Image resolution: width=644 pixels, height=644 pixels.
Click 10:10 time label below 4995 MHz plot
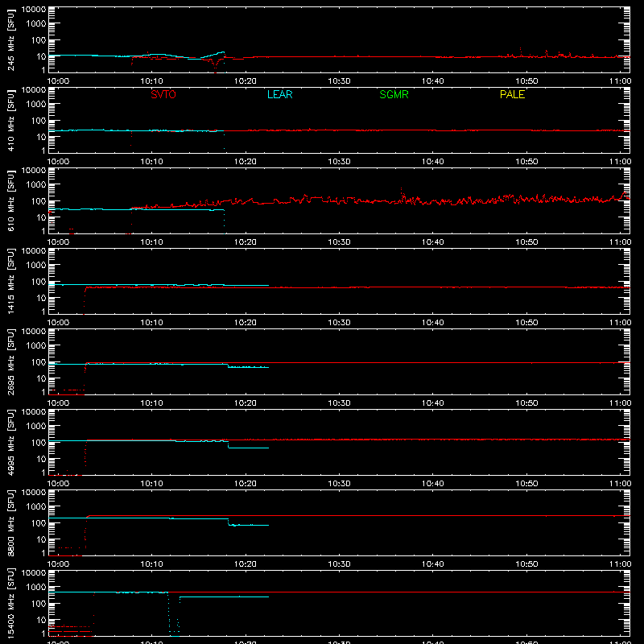point(151,484)
